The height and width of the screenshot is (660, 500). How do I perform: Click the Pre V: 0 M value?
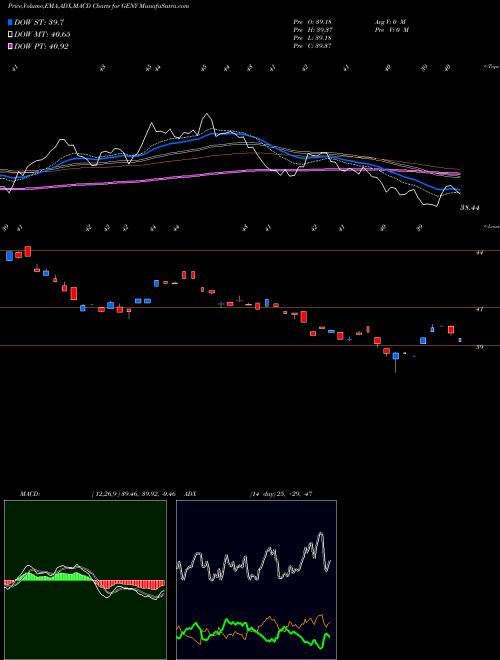393,30
